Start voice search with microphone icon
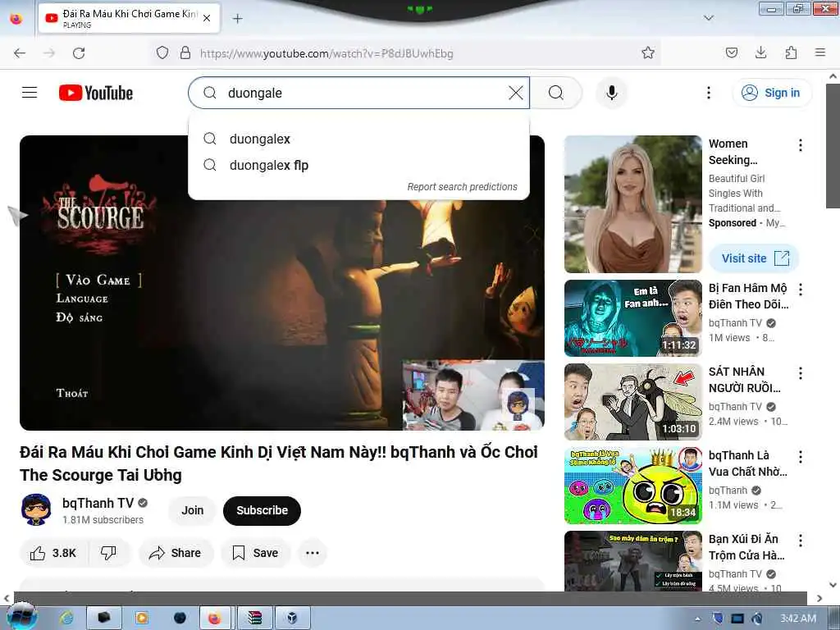Screen dimensions: 840x630 pos(611,93)
